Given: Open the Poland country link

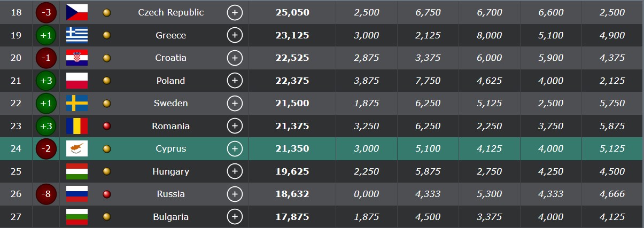Looking at the screenshot, I should pyautogui.click(x=171, y=81).
